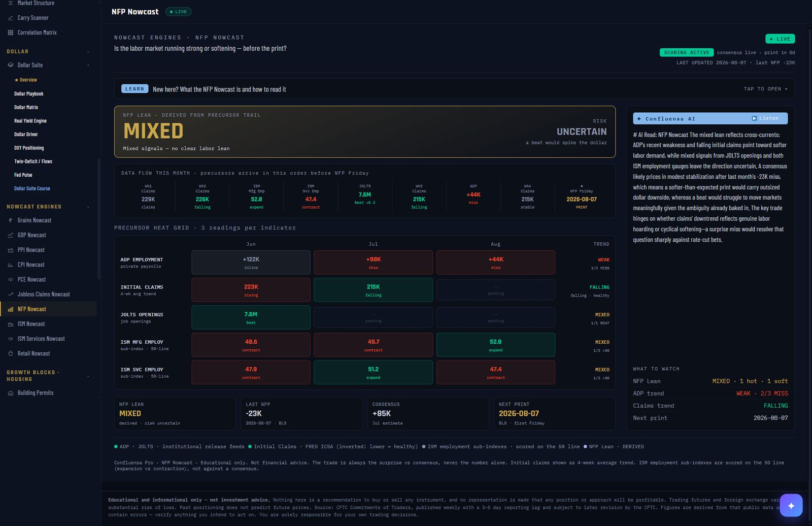Click the Jobless Claims Nowcast trend icon

tap(11, 294)
